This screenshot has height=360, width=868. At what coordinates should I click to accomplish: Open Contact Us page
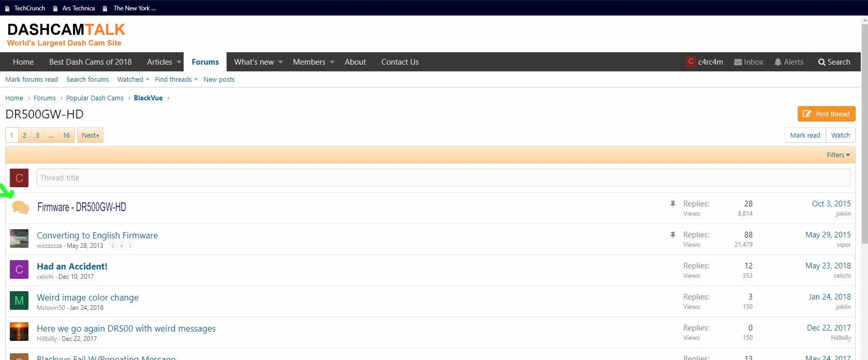(x=400, y=62)
